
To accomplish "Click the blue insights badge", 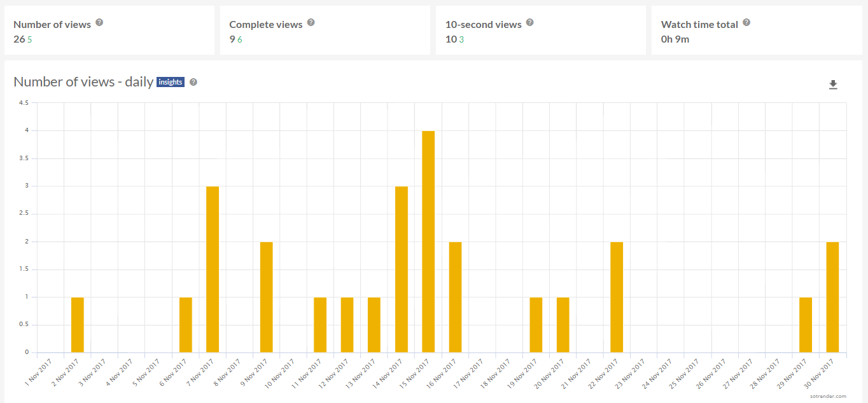I will (171, 82).
